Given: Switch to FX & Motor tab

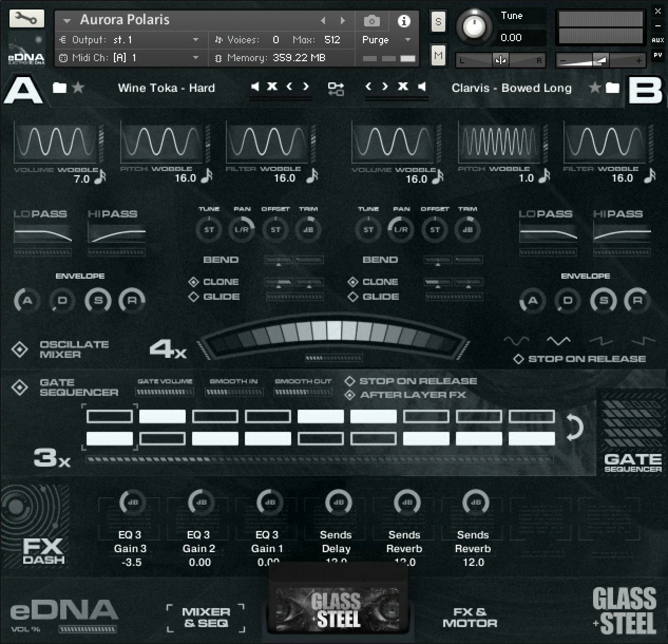Looking at the screenshot, I should 470,618.
